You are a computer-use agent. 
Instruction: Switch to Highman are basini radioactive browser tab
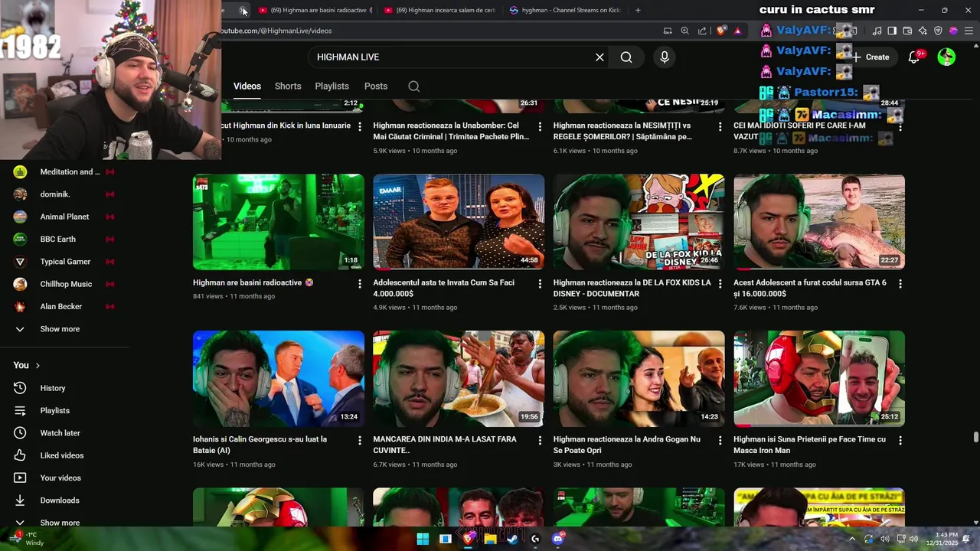(315, 10)
